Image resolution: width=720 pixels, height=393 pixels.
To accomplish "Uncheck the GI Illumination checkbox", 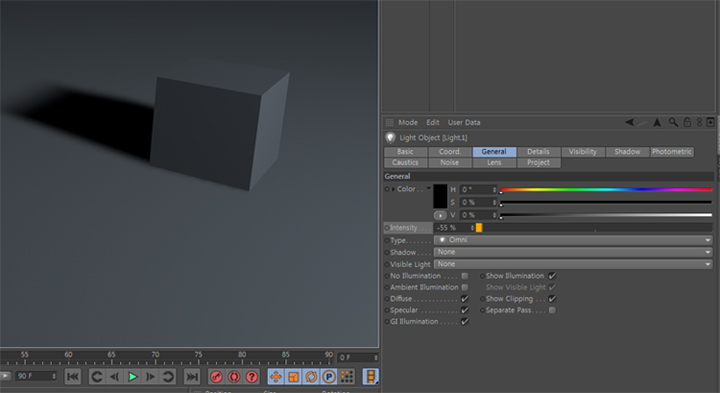I will point(465,322).
